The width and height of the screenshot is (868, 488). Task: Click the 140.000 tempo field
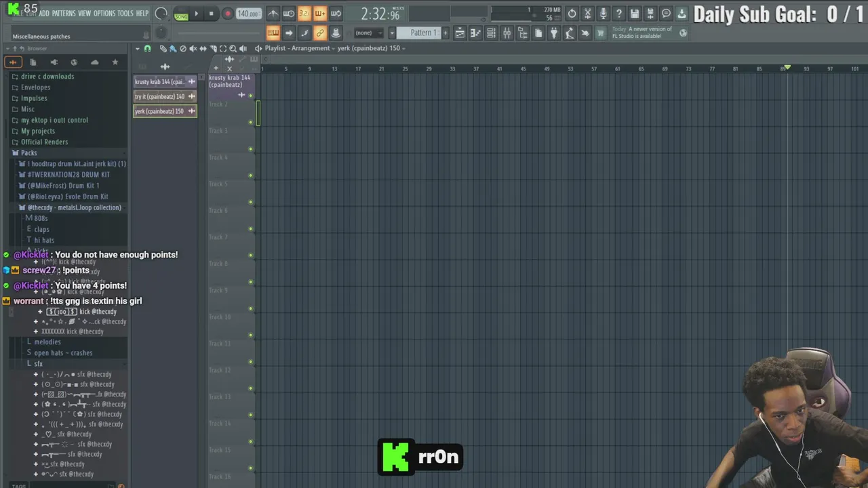(x=248, y=14)
